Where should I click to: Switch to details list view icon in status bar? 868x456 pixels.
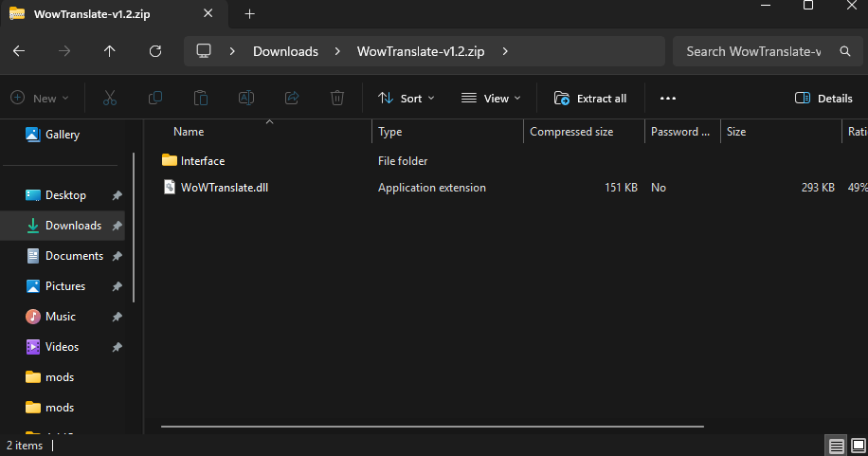coord(836,446)
